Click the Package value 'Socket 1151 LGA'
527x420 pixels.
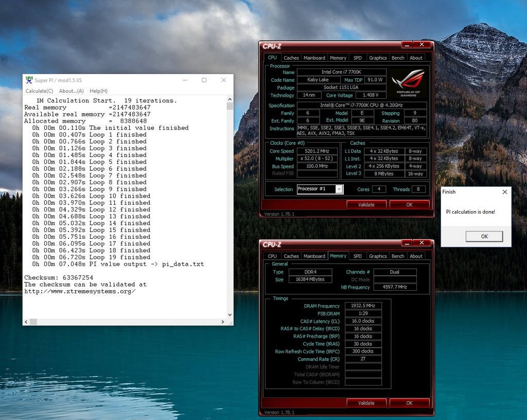click(342, 87)
